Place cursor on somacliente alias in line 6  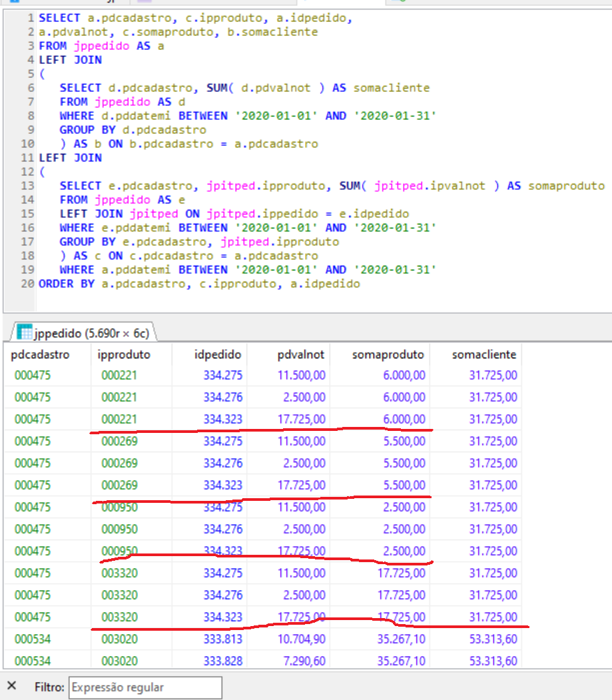click(x=391, y=88)
